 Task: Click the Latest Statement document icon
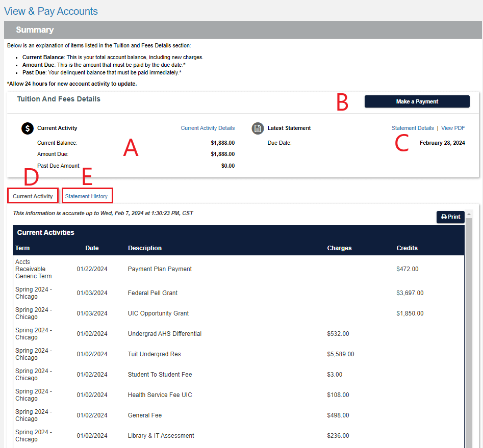coord(258,128)
